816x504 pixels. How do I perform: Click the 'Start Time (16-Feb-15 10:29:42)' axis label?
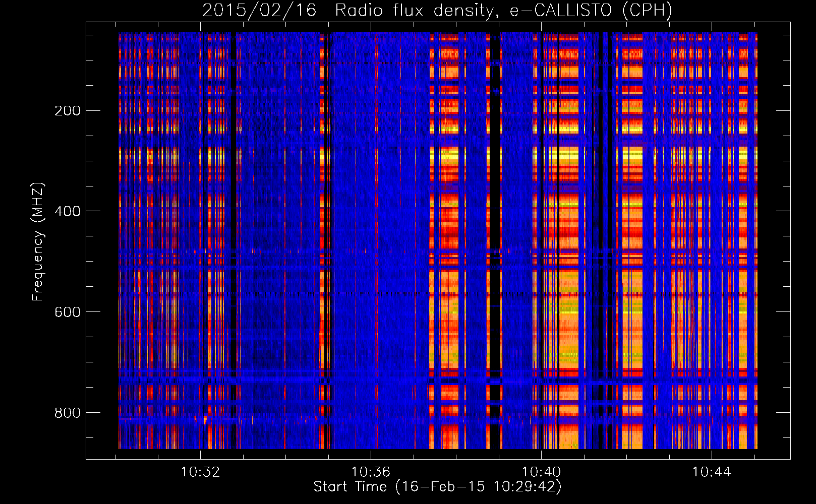[437, 487]
